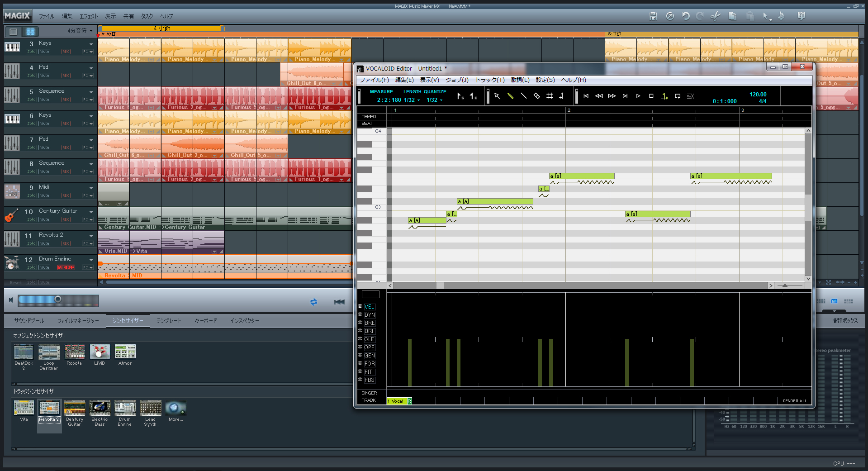Open FX dropdown on track 6 Keys
868x471 pixels.
[x=88, y=124]
